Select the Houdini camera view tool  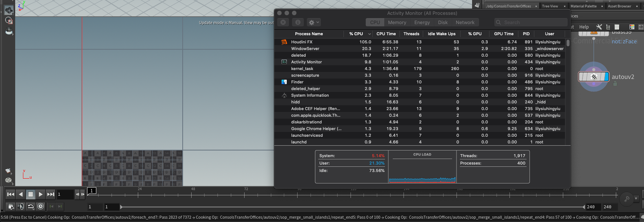coord(9,10)
